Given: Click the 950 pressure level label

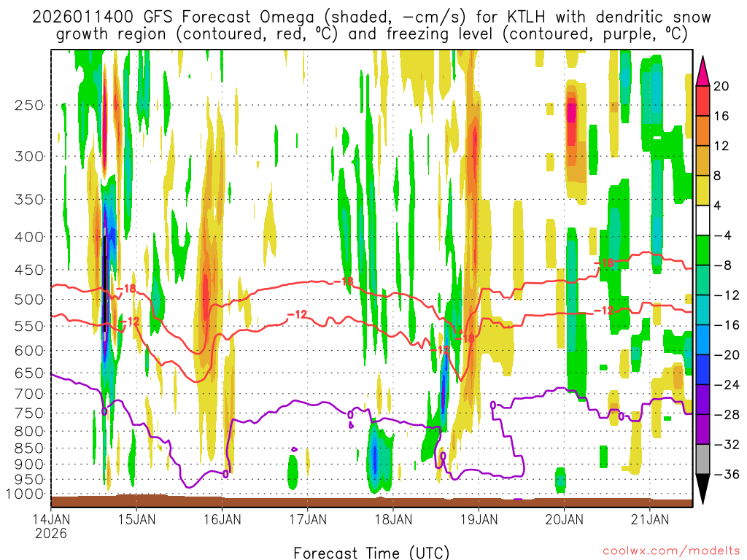Looking at the screenshot, I should tap(29, 480).
